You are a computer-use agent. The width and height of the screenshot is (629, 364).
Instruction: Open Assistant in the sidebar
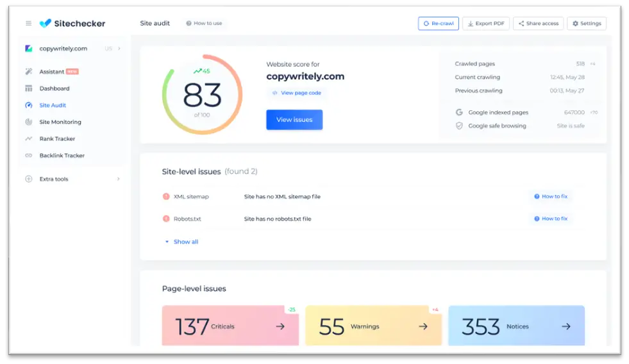(52, 71)
